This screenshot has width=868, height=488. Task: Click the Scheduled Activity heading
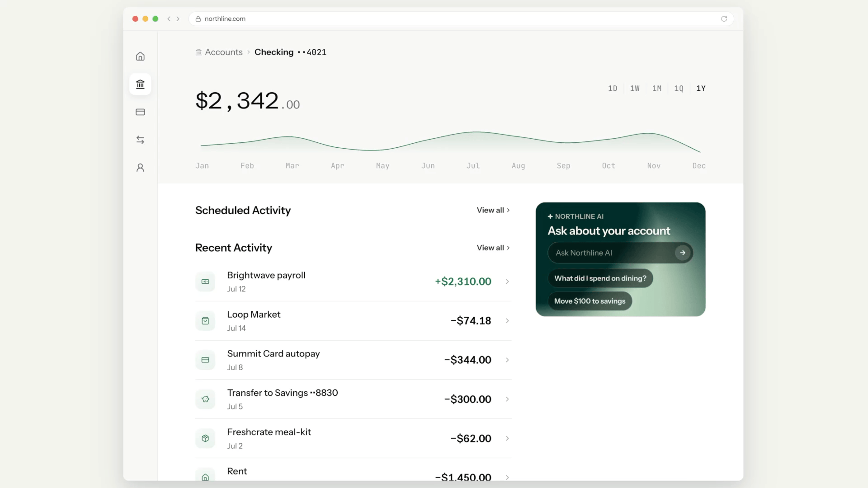coord(243,210)
